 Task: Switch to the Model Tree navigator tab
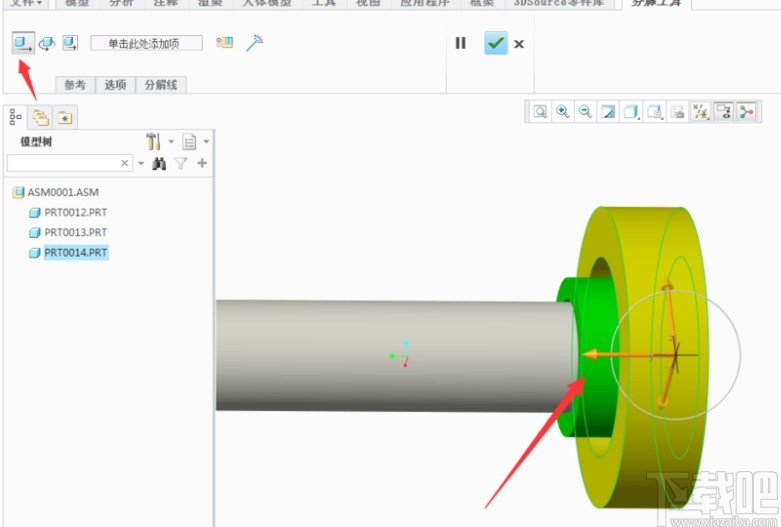pyautogui.click(x=15, y=118)
